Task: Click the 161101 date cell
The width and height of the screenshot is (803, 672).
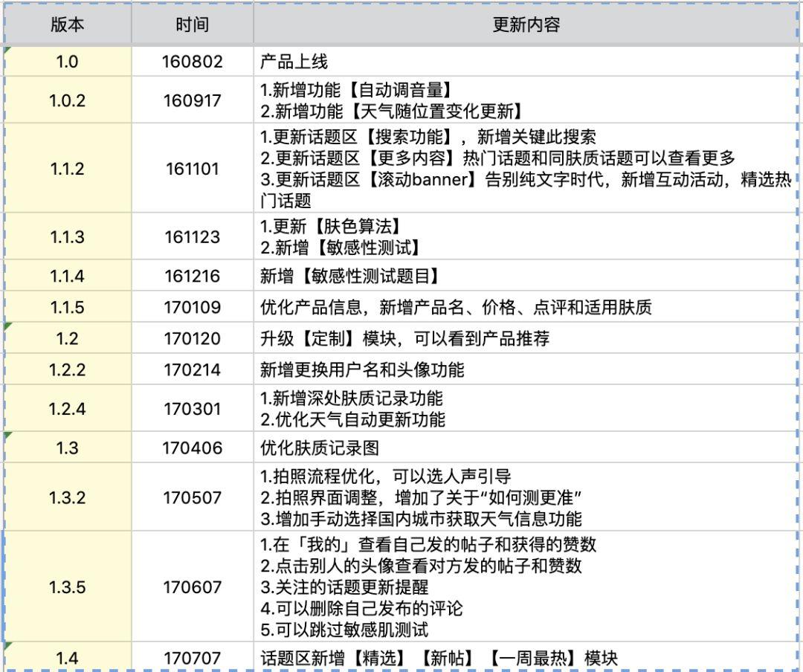Action: [192, 169]
